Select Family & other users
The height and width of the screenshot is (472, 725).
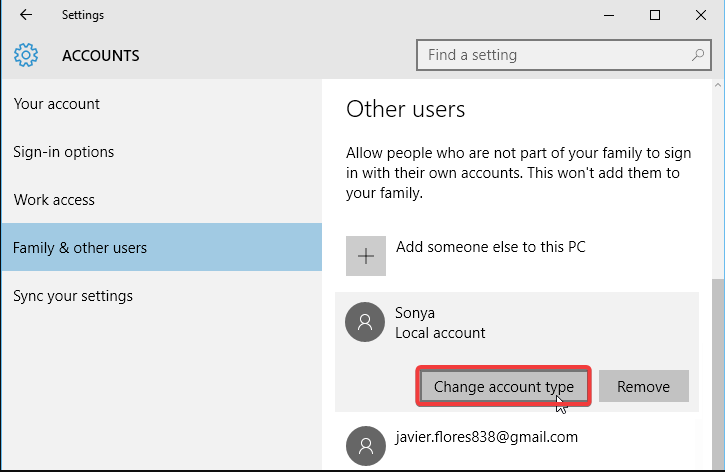coord(80,248)
